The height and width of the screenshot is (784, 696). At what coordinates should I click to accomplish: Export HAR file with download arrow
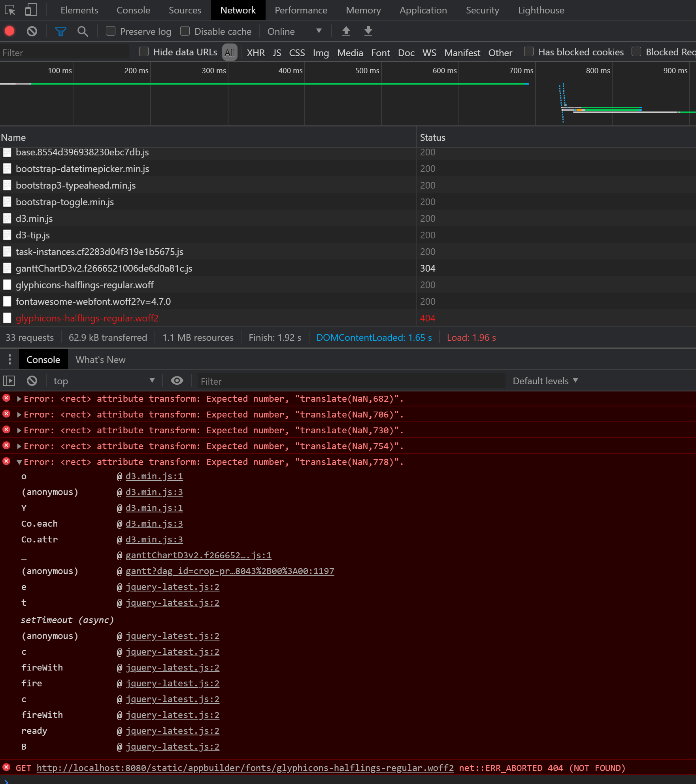pos(368,31)
